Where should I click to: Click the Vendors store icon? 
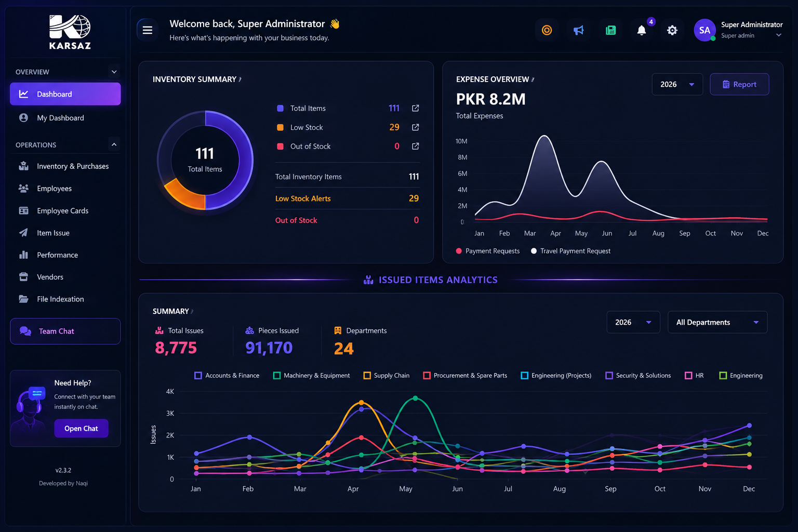[23, 277]
